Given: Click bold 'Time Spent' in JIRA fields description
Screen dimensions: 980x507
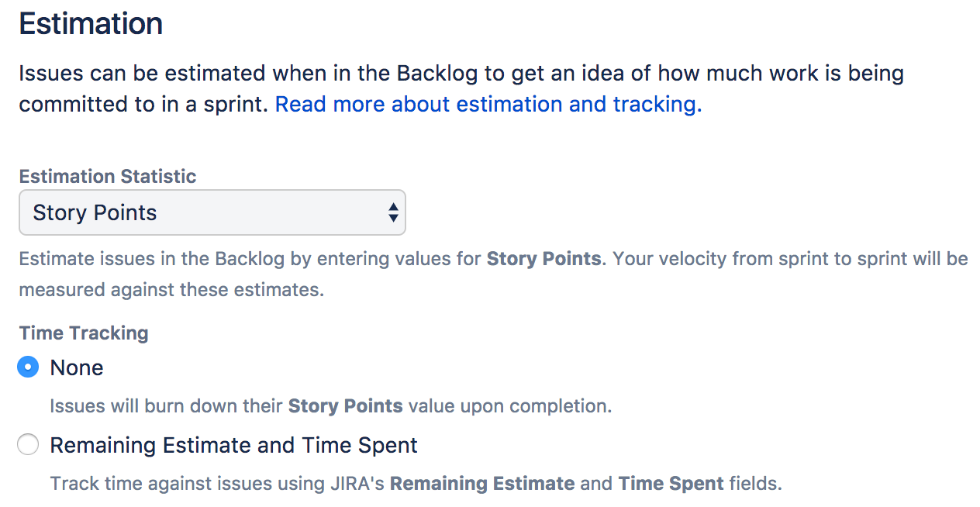Looking at the screenshot, I should coord(671,484).
